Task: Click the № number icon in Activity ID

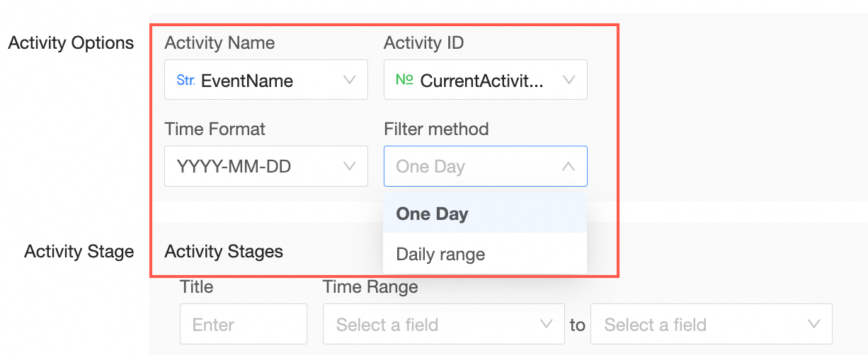Action: 404,80
